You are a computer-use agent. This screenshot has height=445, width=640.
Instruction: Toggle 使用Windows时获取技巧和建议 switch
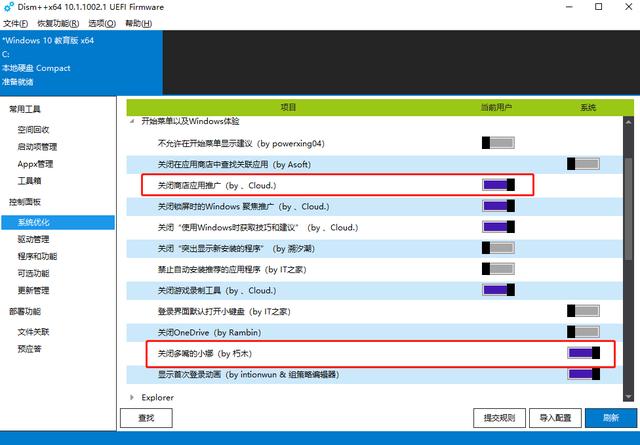coord(498,227)
